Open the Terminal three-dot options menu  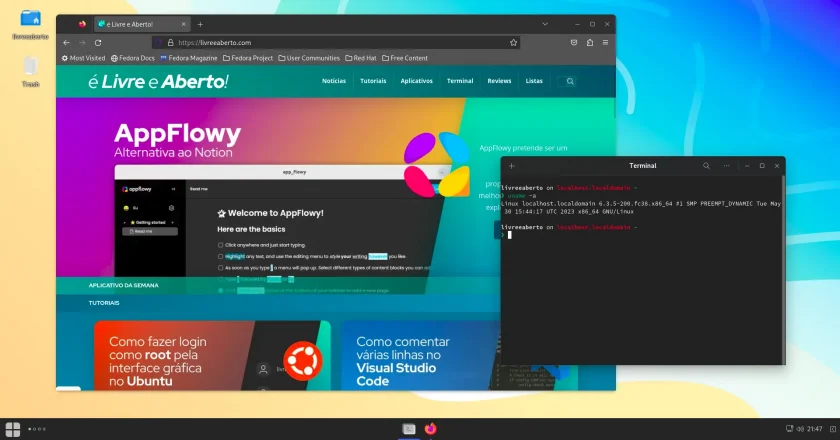pos(726,166)
